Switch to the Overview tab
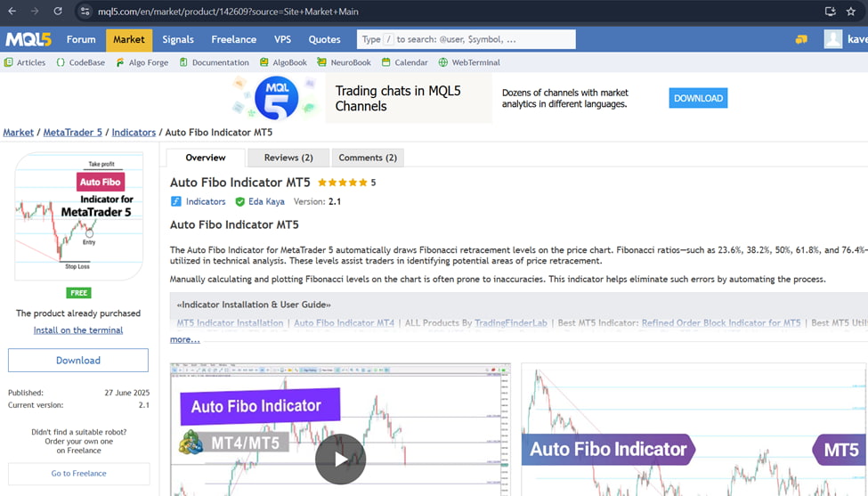This screenshot has width=868, height=496. pos(206,158)
